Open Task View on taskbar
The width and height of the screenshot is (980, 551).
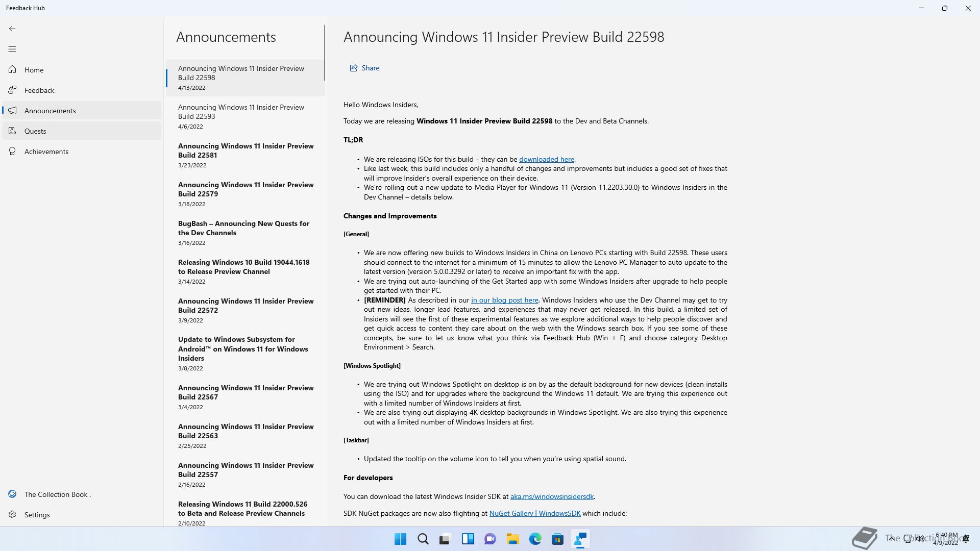[446, 539]
